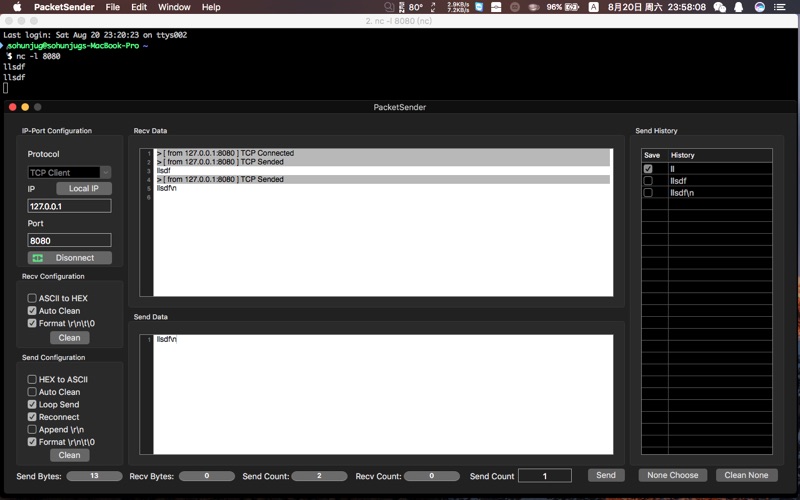The image size is (800, 500).
Task: Toggle Auto Clean in Send Configuration
Action: click(x=32, y=392)
